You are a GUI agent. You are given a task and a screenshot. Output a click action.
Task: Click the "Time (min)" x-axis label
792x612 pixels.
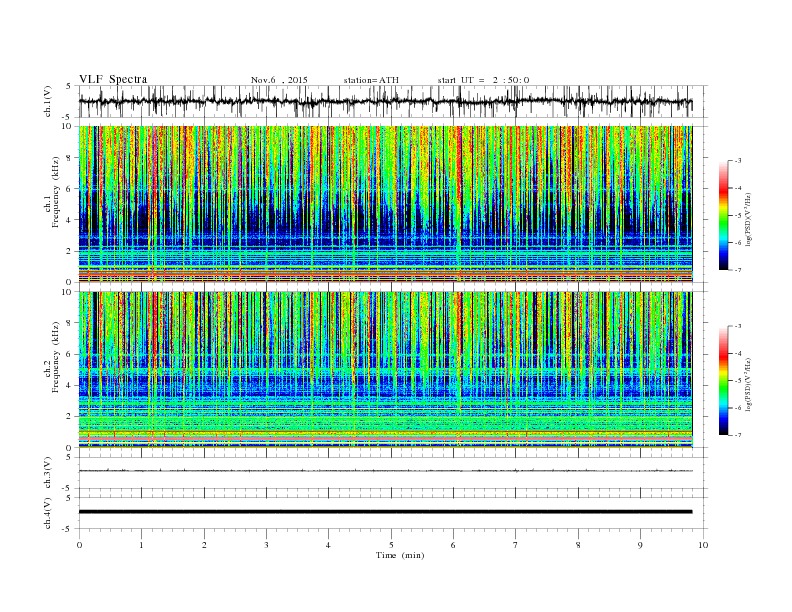(400, 555)
